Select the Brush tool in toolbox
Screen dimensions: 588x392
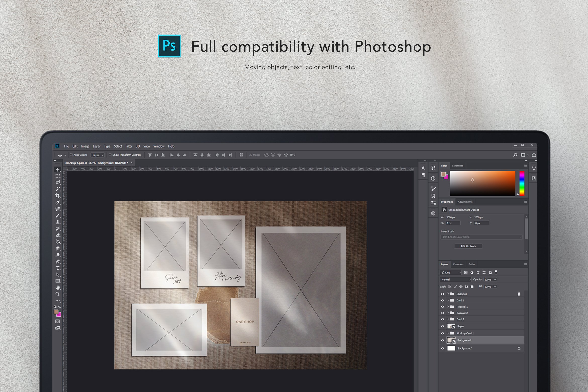click(x=58, y=215)
